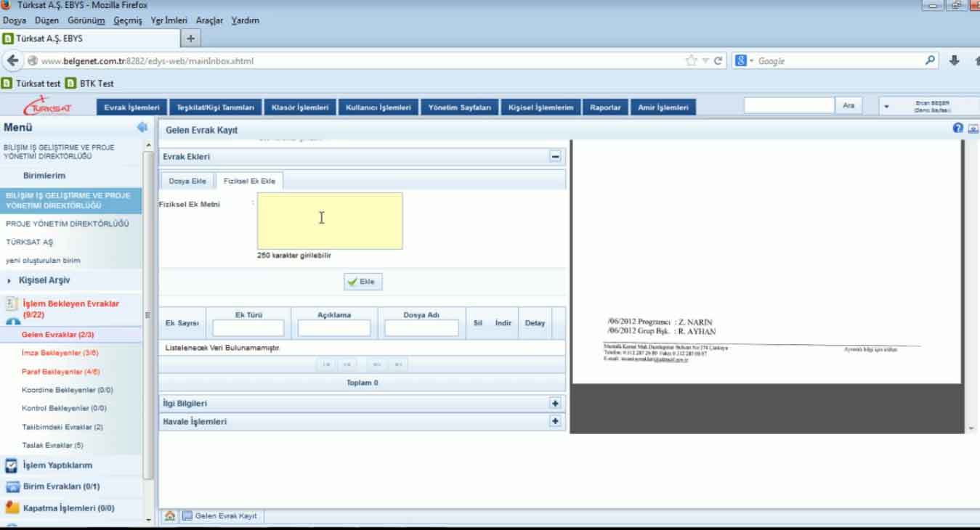
Task: Click İşlem Bekleyen Evraklar (9/22) heading
Action: [71, 309]
